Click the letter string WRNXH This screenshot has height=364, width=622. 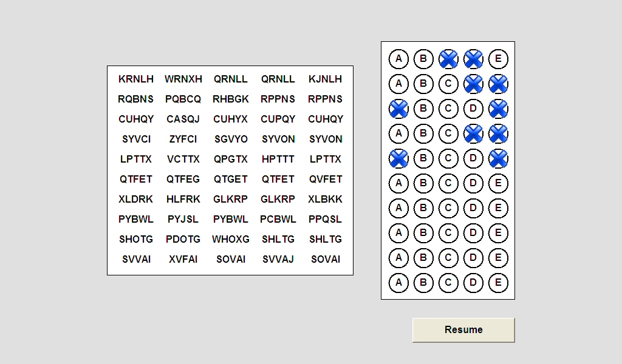(183, 79)
